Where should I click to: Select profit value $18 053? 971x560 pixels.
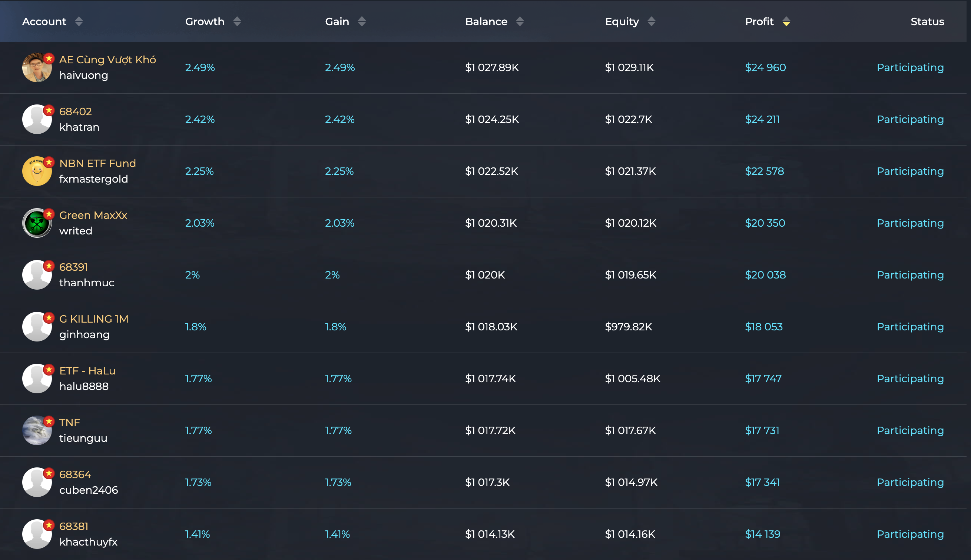coord(764,327)
